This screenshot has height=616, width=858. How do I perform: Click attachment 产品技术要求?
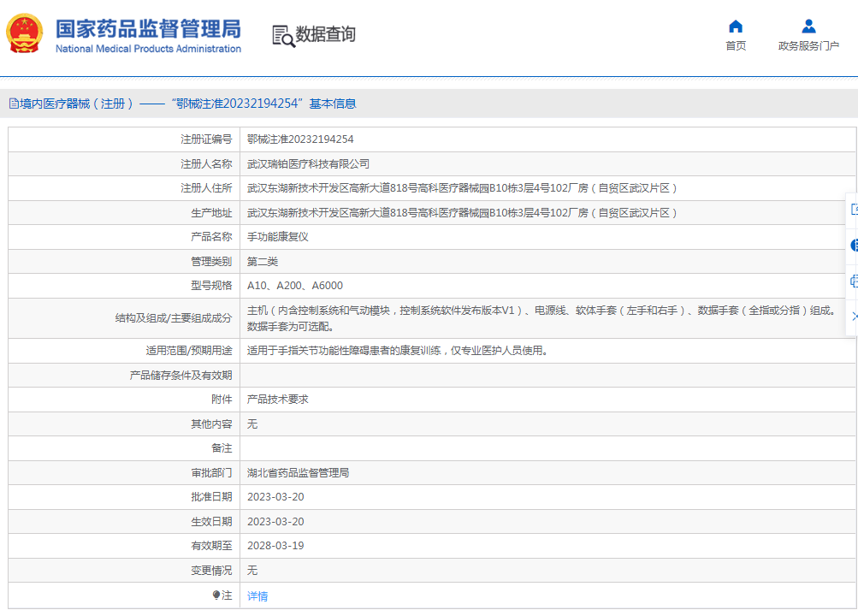(278, 400)
